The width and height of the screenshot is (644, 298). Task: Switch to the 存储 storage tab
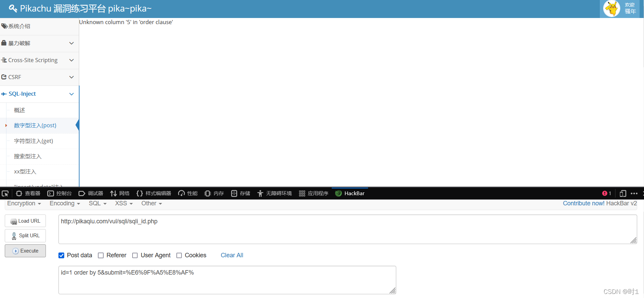[241, 193]
